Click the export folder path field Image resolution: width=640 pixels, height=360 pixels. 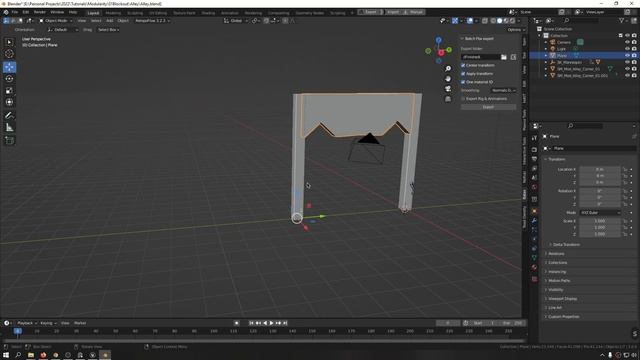pos(480,57)
